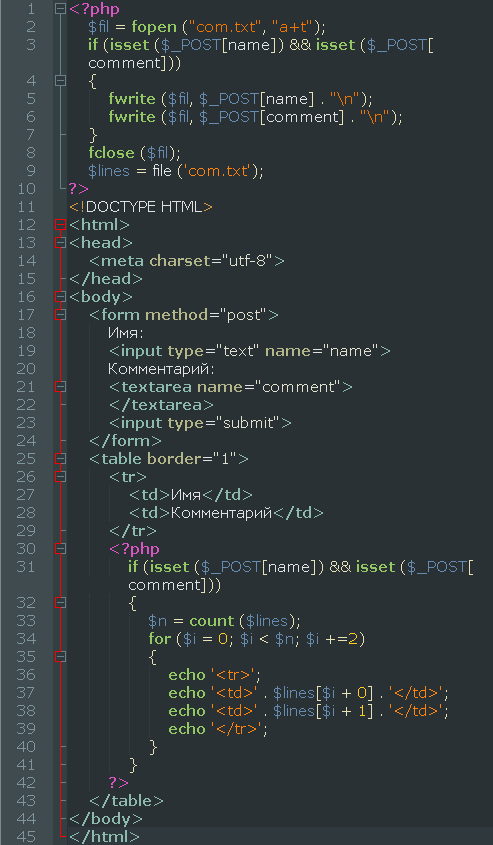Collapse the for-loop brace fold on line 35
The image size is (493, 845).
(x=60, y=657)
